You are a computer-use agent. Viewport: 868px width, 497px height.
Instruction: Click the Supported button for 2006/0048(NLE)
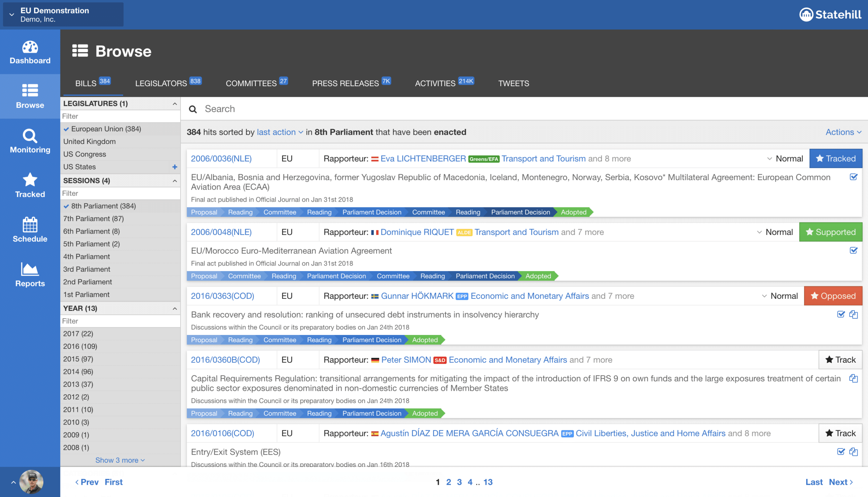(x=831, y=232)
